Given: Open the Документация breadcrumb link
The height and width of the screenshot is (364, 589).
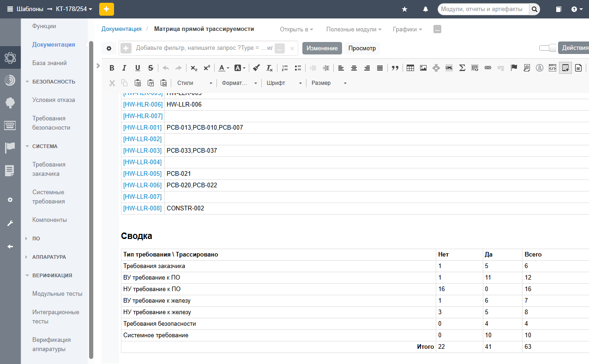Looking at the screenshot, I should [x=121, y=29].
